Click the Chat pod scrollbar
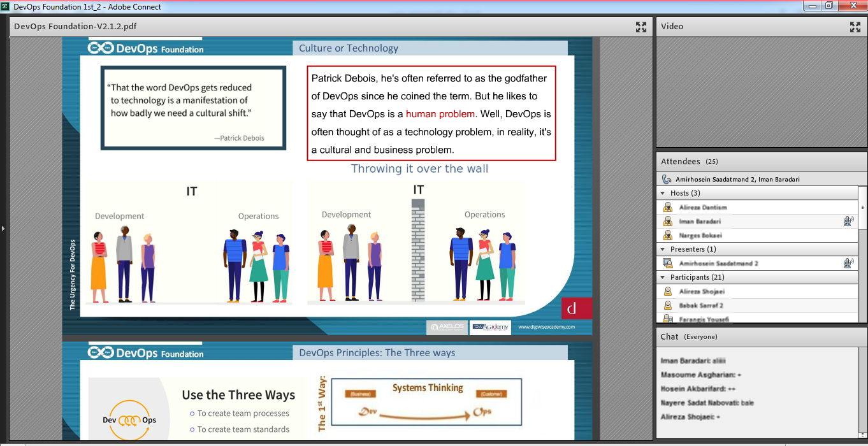868x446 pixels. [862, 392]
